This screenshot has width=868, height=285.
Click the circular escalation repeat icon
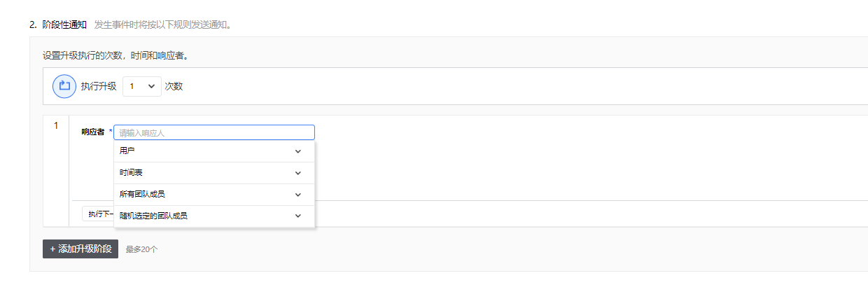tap(64, 86)
